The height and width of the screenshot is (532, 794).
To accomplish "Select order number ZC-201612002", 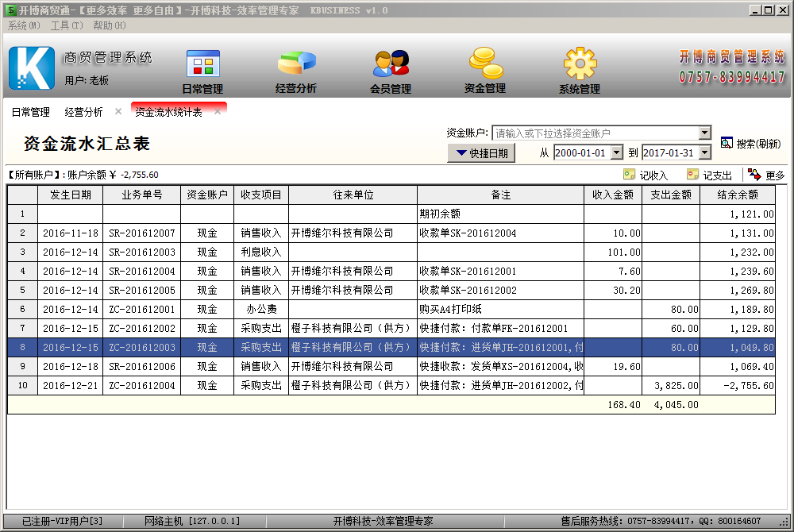I will coord(142,329).
